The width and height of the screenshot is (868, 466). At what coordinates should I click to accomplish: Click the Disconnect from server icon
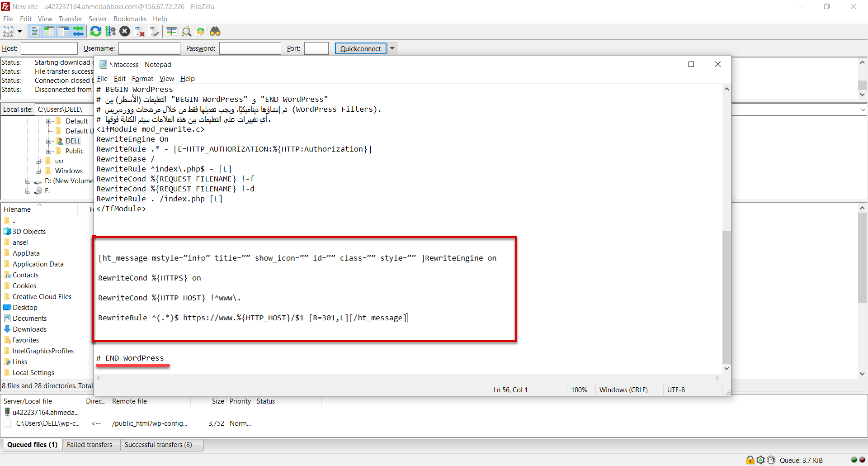[x=140, y=31]
